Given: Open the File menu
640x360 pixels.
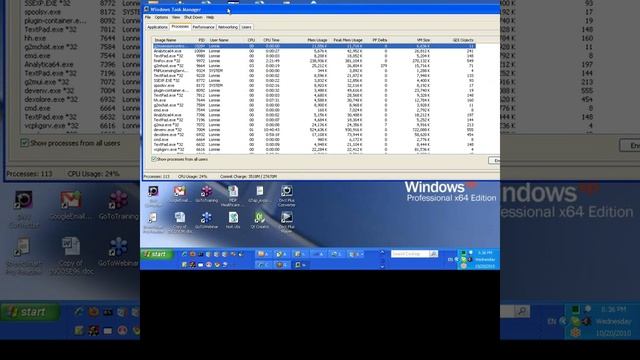Looking at the screenshot, I should pos(148,18).
